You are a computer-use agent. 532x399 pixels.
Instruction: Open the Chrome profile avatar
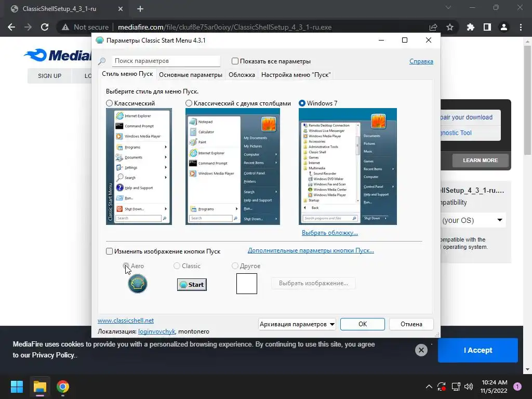click(x=504, y=27)
